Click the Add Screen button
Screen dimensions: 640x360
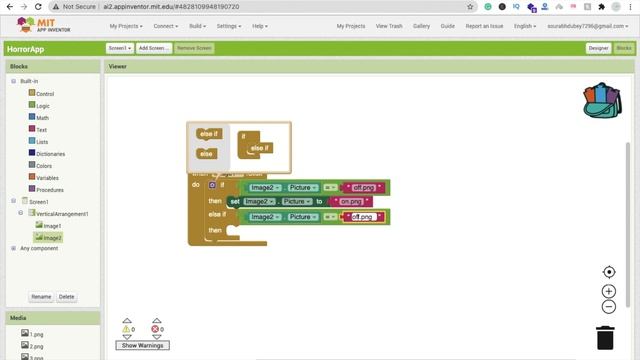154,48
